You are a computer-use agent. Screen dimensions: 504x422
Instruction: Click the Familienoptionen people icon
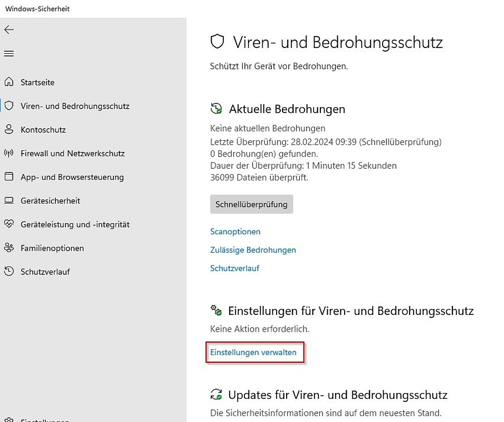click(9, 247)
